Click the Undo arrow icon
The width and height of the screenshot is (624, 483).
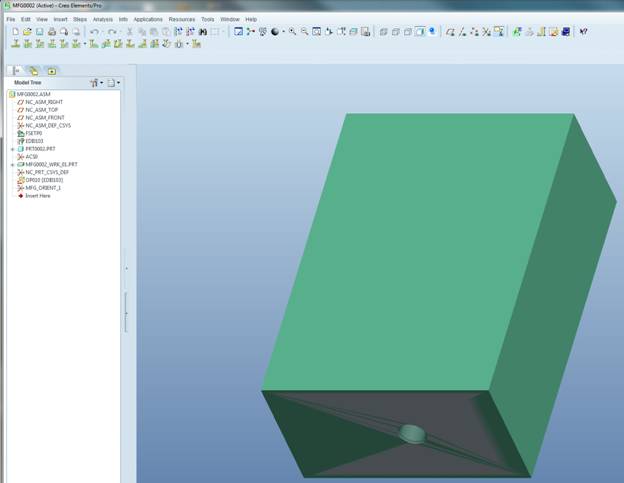[x=94, y=32]
